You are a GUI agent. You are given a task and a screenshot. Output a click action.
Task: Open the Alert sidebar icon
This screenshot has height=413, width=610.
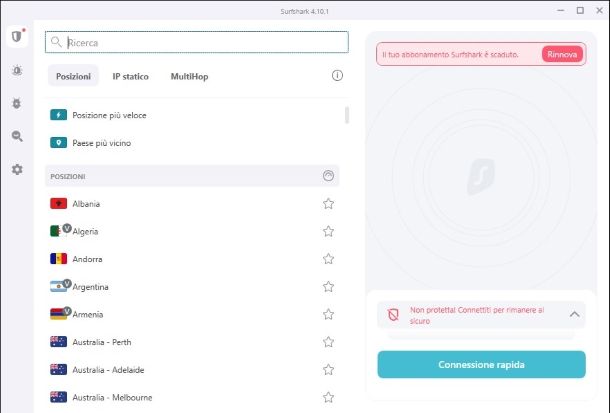[x=16, y=71]
